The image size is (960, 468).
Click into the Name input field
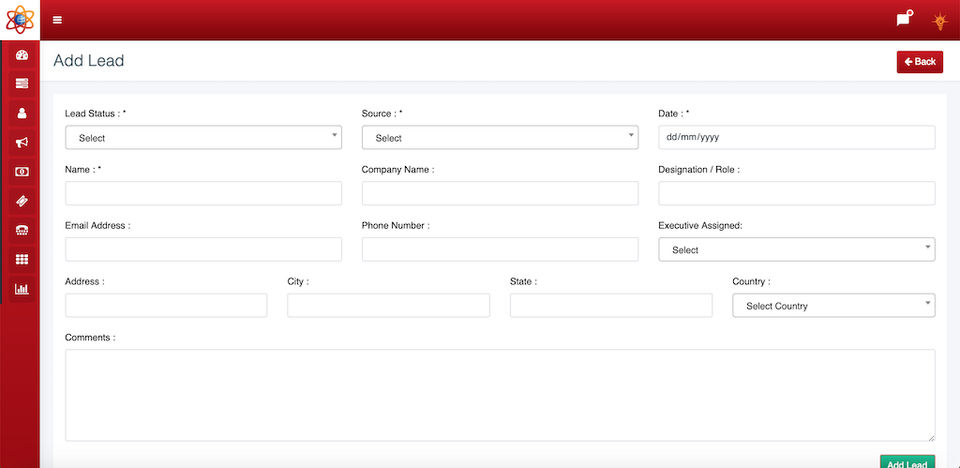click(203, 194)
